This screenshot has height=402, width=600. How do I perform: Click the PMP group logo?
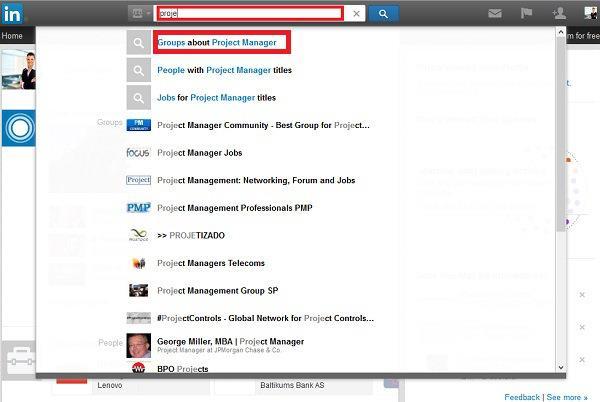click(139, 207)
